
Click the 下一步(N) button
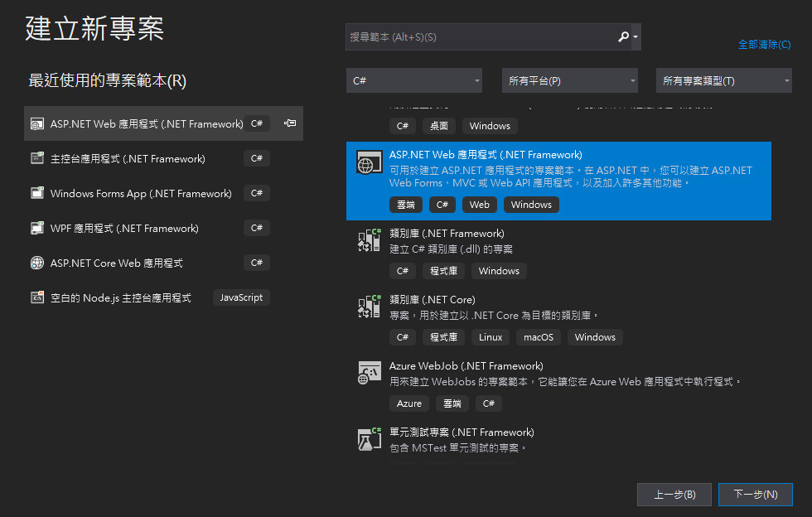pyautogui.click(x=756, y=495)
